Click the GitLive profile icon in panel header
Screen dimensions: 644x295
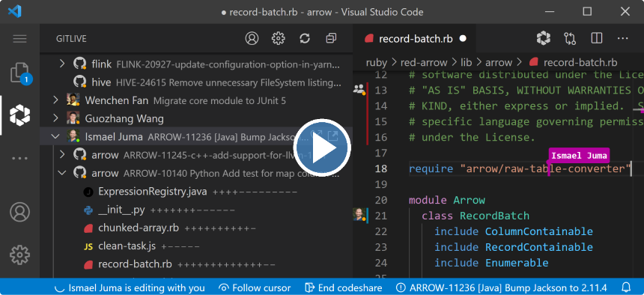252,38
